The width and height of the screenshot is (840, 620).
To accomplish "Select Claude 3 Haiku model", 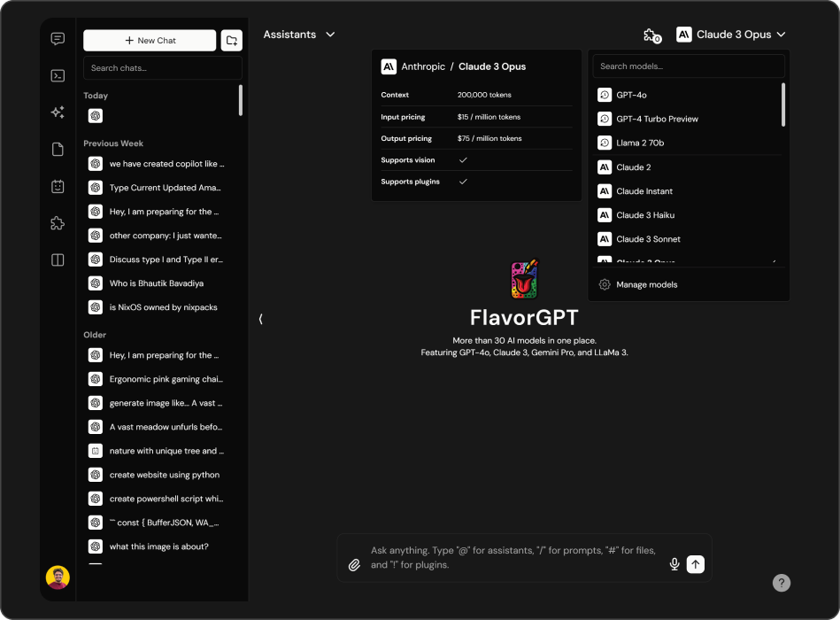I will pyautogui.click(x=688, y=215).
